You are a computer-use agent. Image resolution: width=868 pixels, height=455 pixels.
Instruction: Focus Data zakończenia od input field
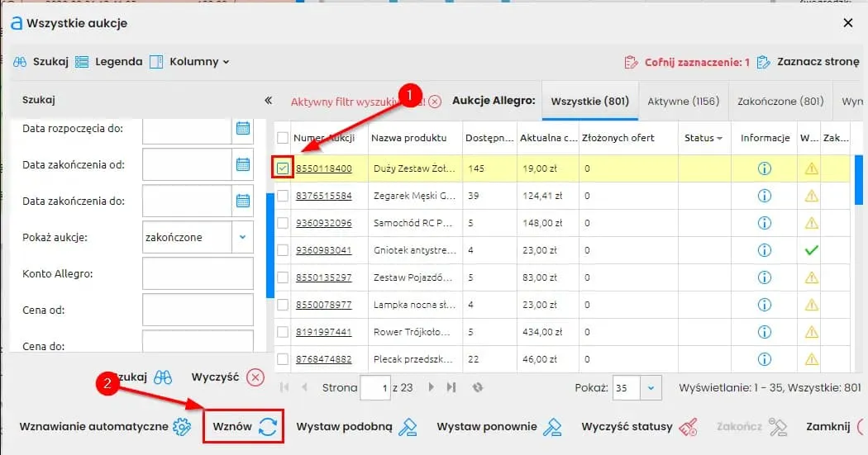[187, 164]
